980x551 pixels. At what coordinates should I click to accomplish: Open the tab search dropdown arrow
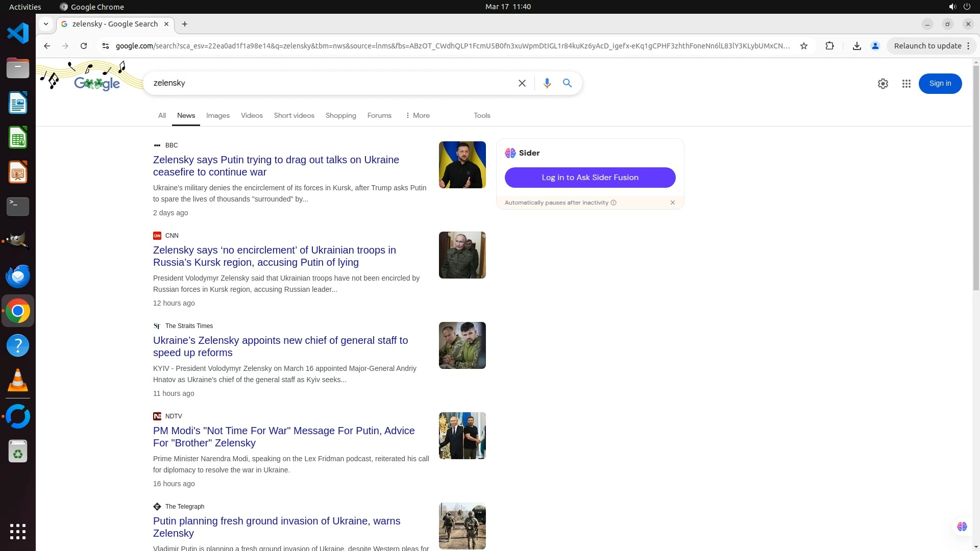pyautogui.click(x=46, y=24)
